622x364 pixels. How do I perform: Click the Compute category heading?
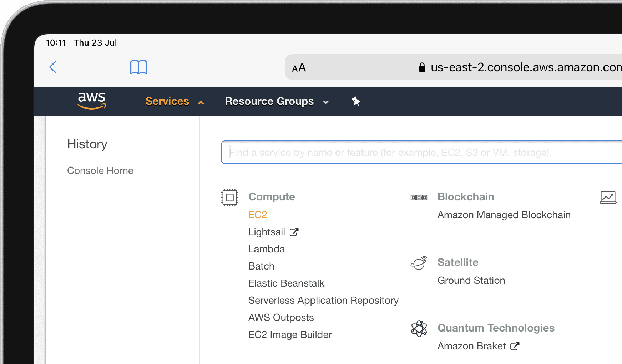point(272,197)
